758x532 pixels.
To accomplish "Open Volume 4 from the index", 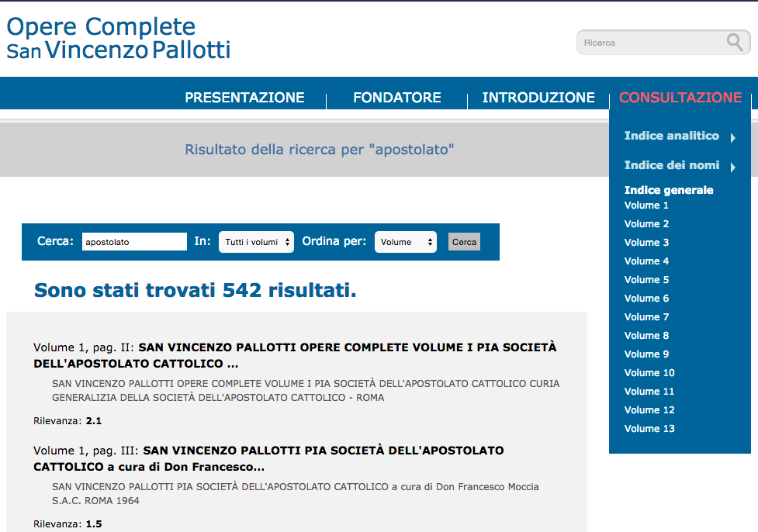I will pos(646,261).
